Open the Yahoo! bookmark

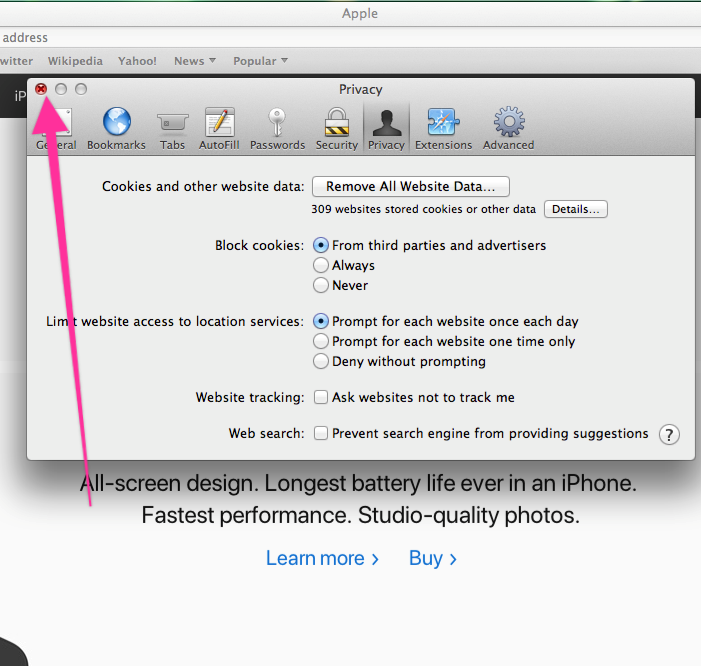point(137,61)
